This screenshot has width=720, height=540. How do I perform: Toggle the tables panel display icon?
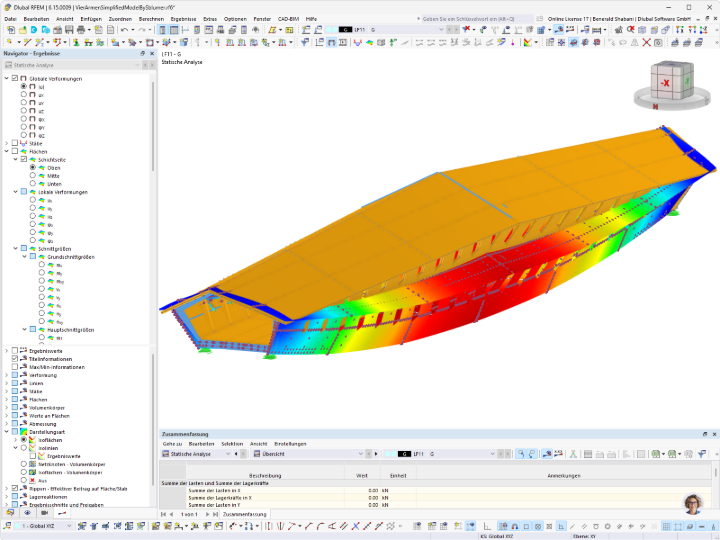pos(174,30)
